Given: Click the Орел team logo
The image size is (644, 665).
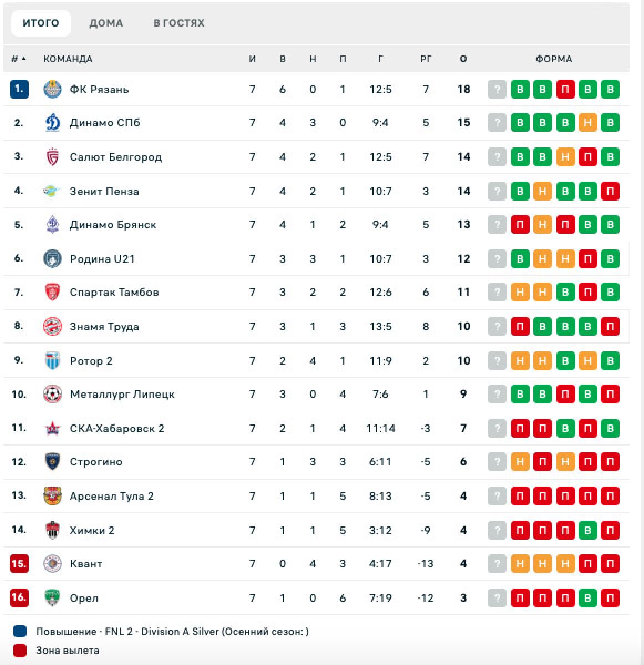Looking at the screenshot, I should pyautogui.click(x=53, y=598).
